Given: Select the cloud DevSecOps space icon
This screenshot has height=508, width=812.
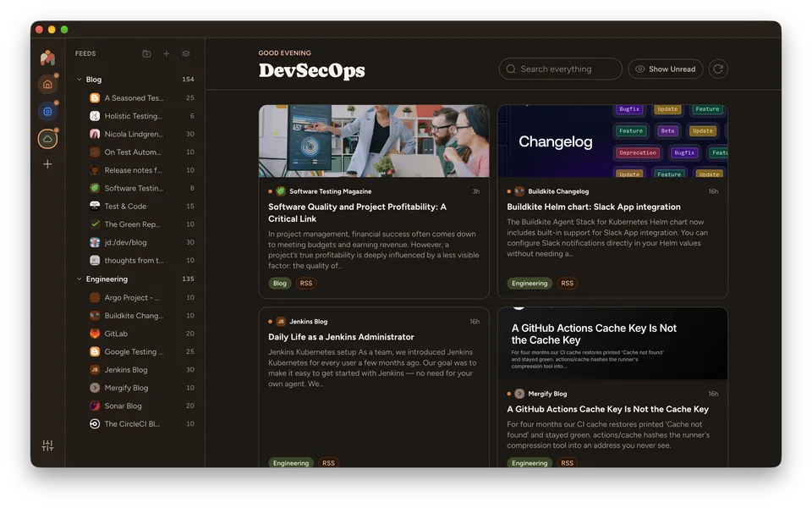Looking at the screenshot, I should click(47, 139).
